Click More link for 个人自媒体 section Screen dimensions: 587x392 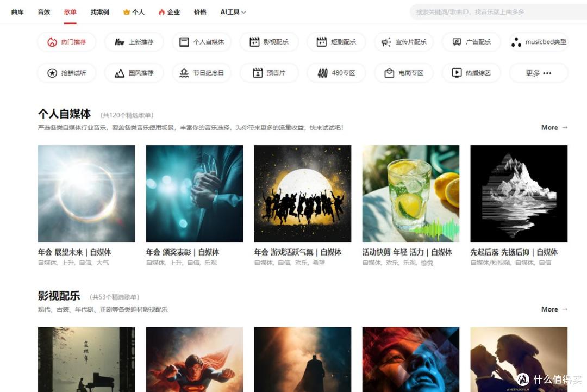[x=554, y=127]
